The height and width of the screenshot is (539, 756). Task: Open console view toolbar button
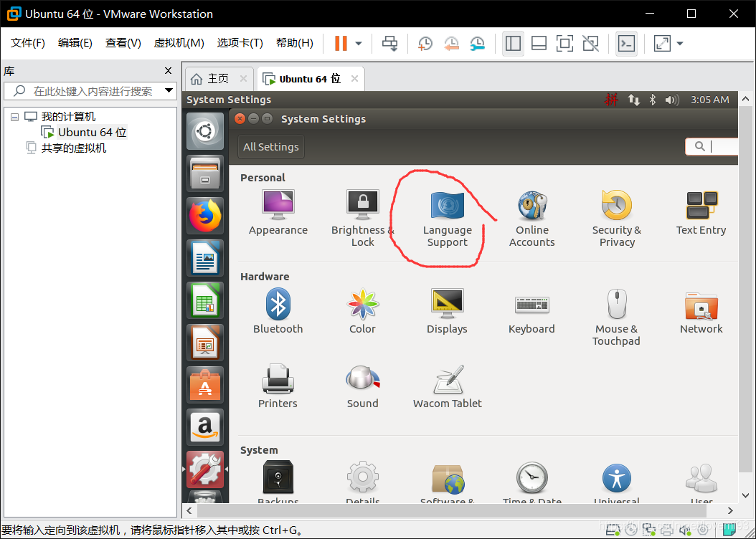(x=626, y=43)
